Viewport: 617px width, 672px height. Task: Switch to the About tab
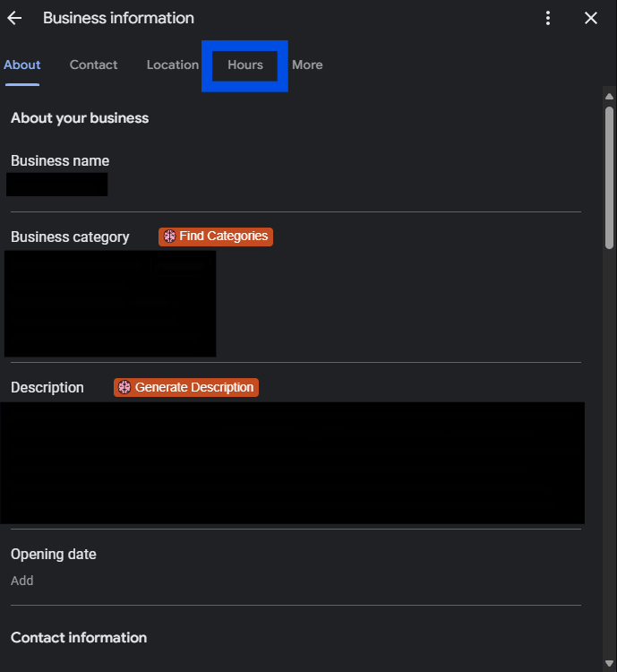click(x=22, y=65)
